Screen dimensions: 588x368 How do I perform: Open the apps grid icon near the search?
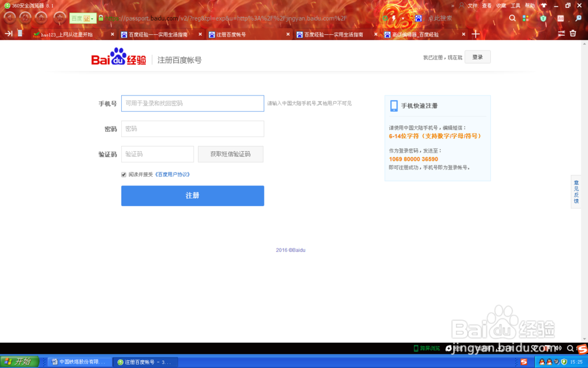(x=525, y=18)
